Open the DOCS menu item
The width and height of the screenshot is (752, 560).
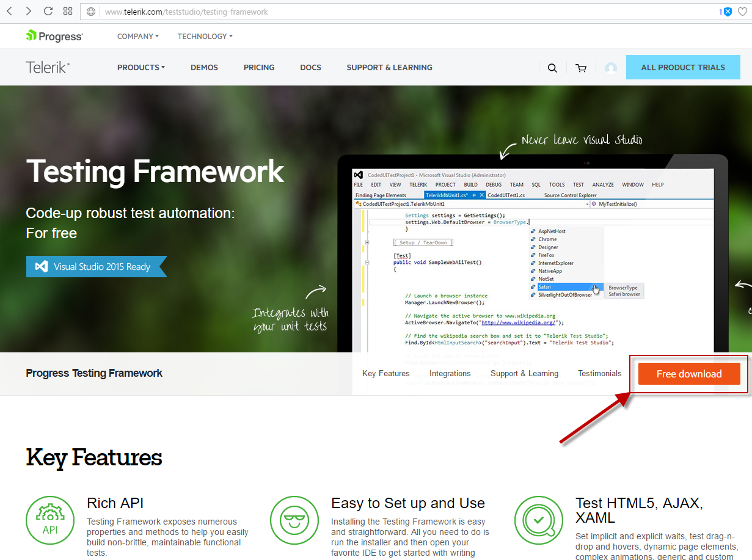310,68
